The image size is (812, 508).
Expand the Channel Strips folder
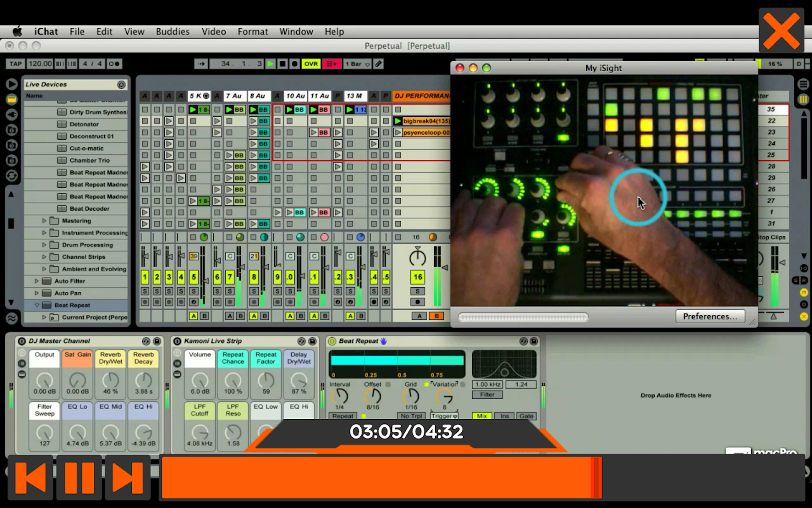(x=44, y=257)
